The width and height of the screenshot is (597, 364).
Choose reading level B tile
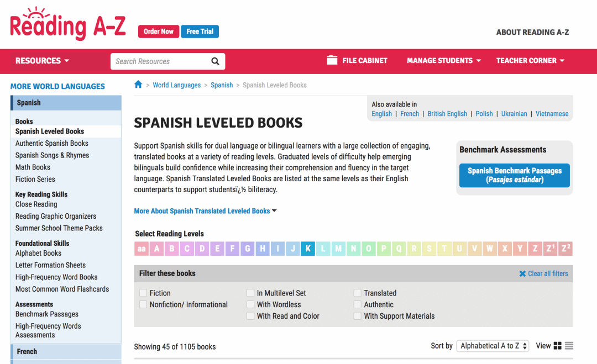(x=172, y=249)
